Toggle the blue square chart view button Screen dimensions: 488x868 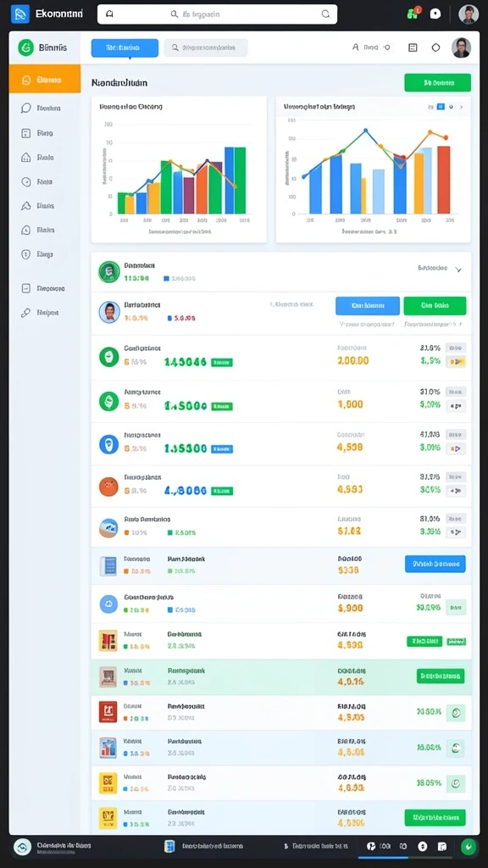point(441,106)
